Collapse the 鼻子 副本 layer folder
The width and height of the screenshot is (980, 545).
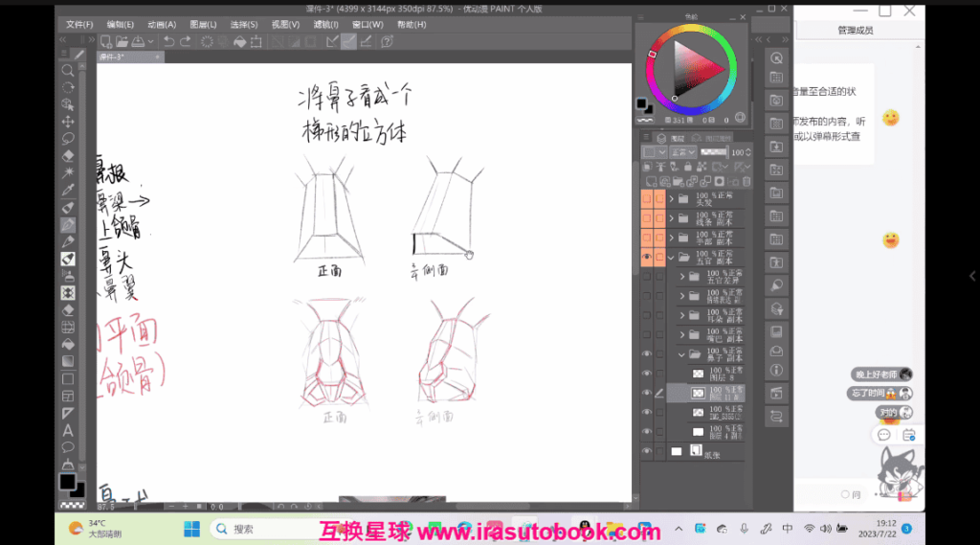pos(683,353)
